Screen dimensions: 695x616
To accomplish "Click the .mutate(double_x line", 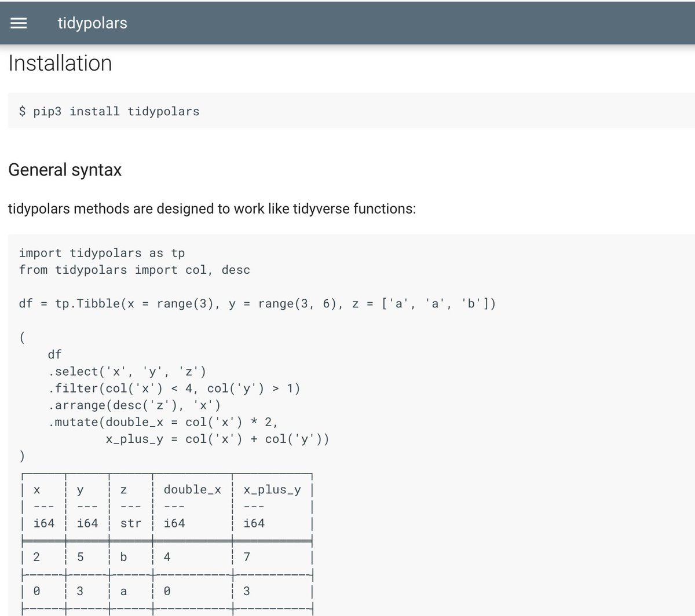I will pyautogui.click(x=163, y=422).
